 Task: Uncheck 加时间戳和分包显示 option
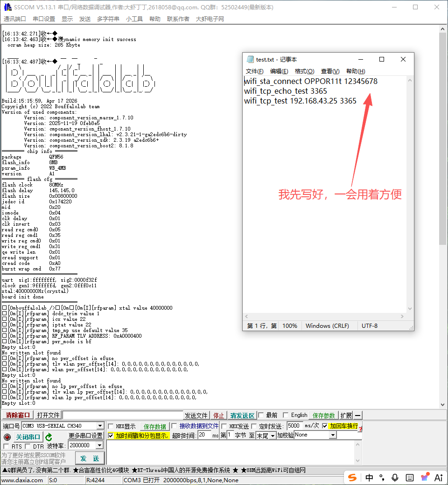pos(110,436)
